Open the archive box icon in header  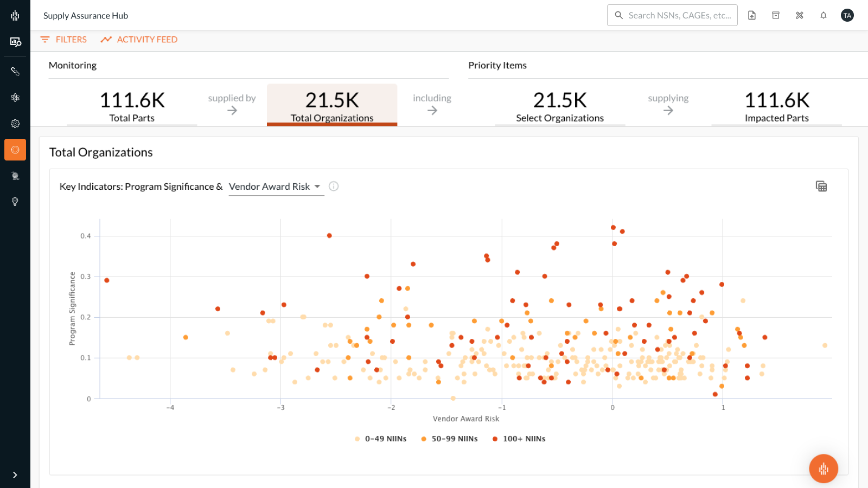click(x=776, y=15)
